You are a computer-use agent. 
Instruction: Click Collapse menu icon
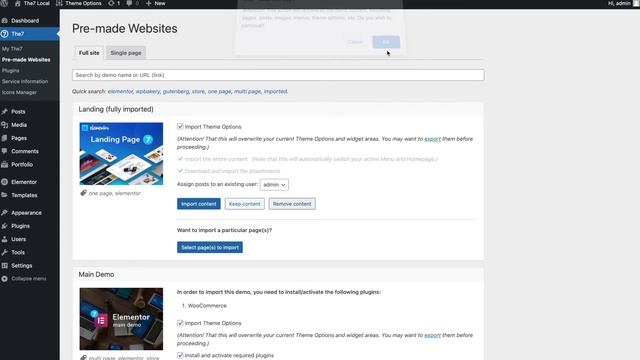4,279
